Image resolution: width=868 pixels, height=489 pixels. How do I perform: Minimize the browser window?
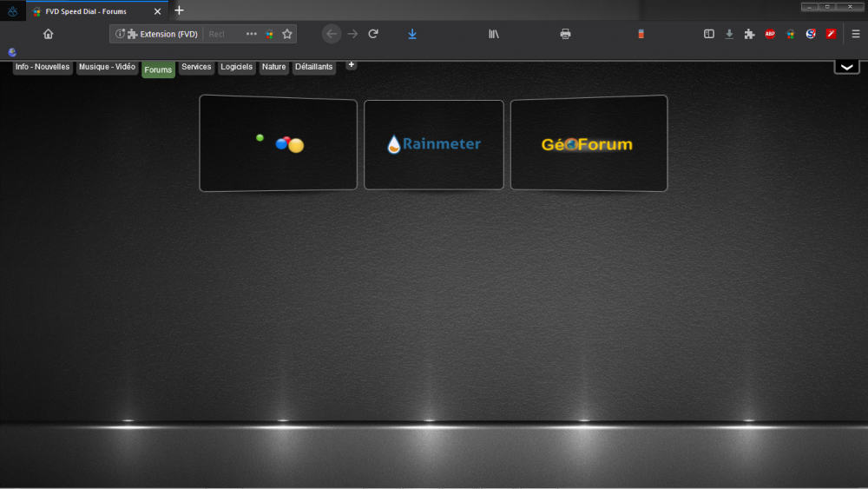point(809,7)
